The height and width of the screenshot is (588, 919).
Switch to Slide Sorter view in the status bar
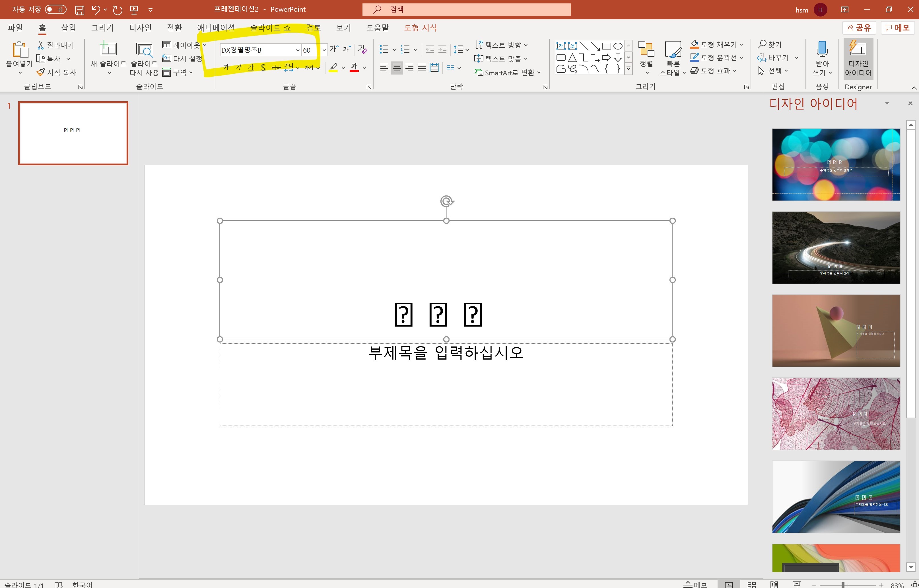(751, 585)
